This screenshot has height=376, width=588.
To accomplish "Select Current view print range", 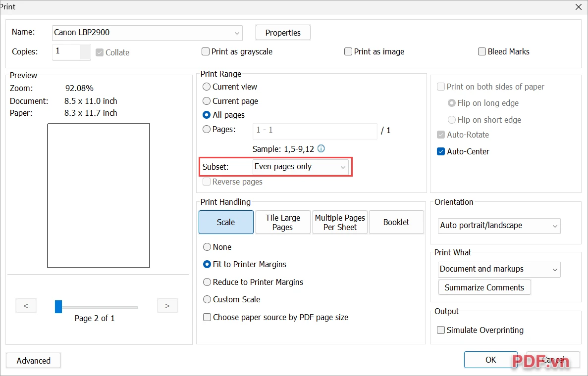I will pyautogui.click(x=206, y=87).
